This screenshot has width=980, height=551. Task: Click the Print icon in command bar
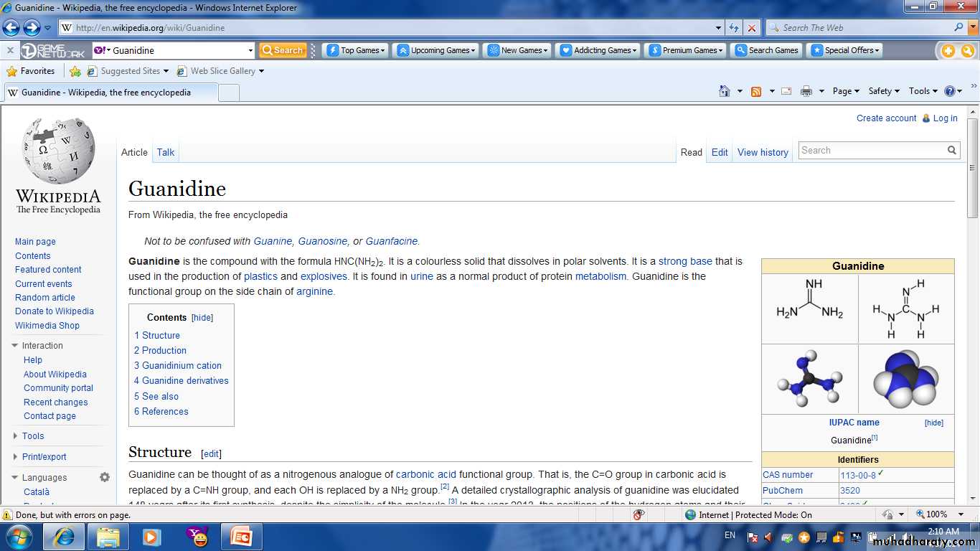point(806,91)
